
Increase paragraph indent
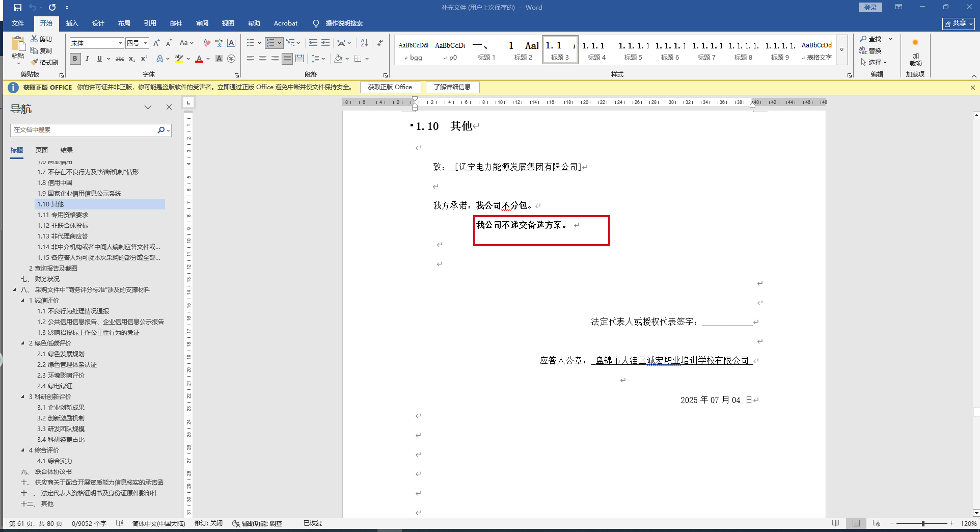click(325, 43)
